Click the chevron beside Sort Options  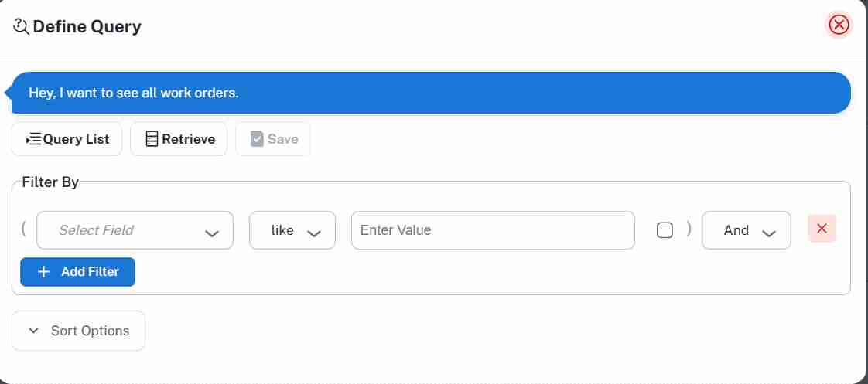[x=33, y=331]
